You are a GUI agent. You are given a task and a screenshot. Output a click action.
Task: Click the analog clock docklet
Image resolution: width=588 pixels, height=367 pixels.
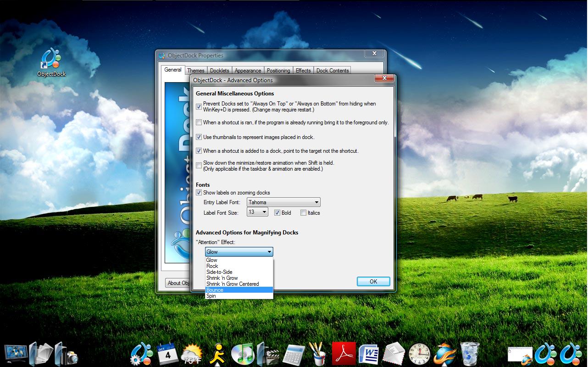419,354
